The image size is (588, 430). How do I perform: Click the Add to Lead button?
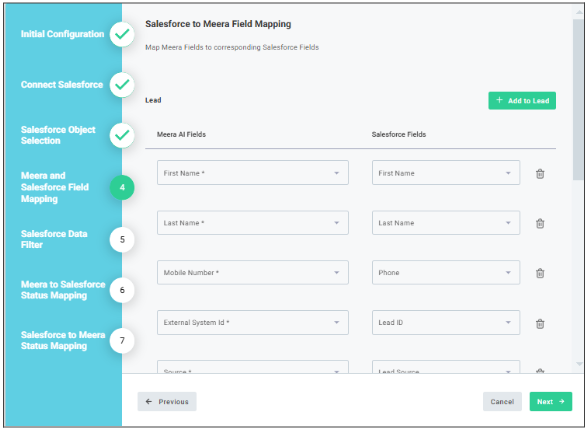point(522,100)
